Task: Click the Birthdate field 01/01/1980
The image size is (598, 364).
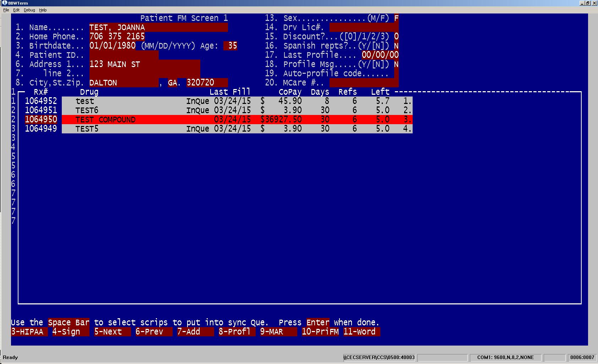Action: tap(113, 46)
